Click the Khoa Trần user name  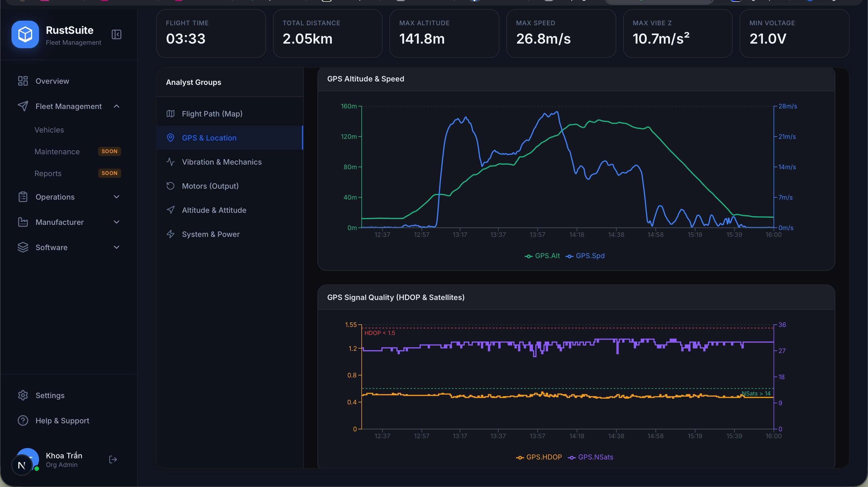64,455
